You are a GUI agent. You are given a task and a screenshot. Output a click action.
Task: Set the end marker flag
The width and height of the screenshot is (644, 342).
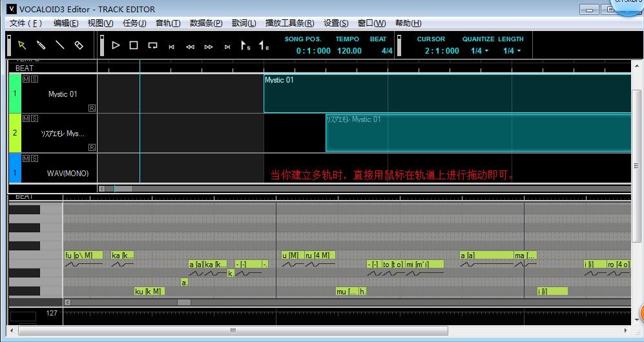264,46
